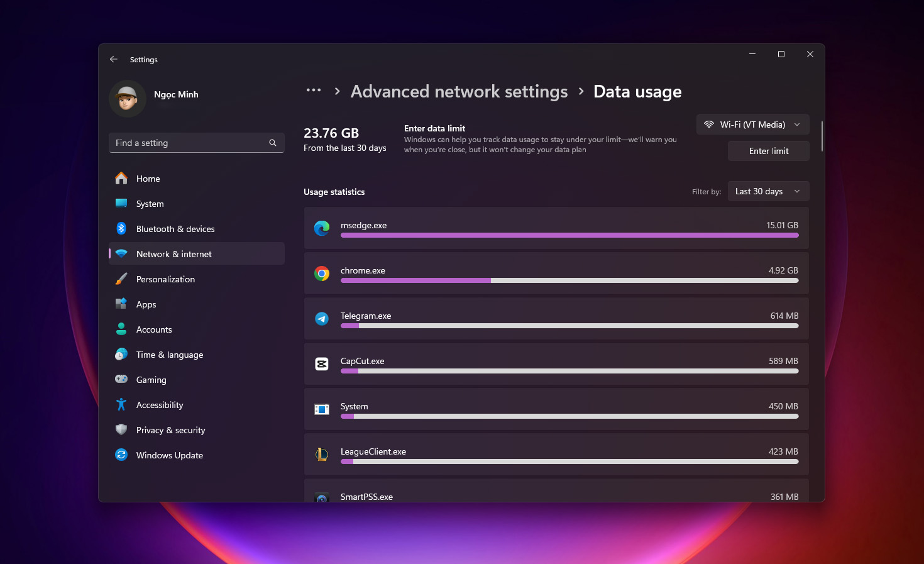
Task: Click the System monitor icon
Action: (x=121, y=203)
